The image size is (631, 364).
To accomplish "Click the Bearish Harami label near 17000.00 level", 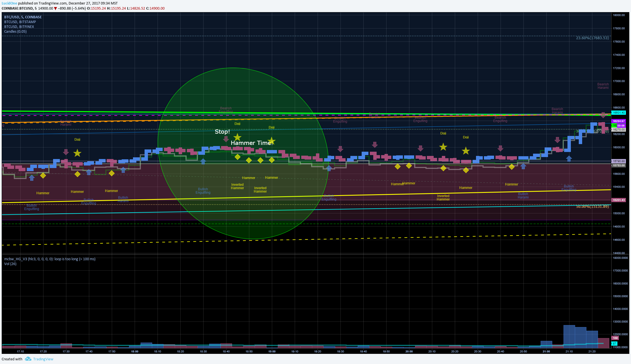I will point(603,86).
